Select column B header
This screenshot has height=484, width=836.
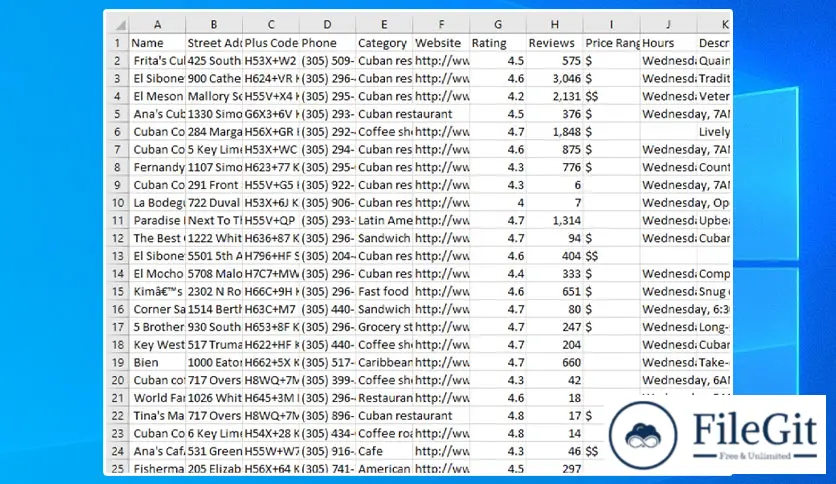coord(214,25)
